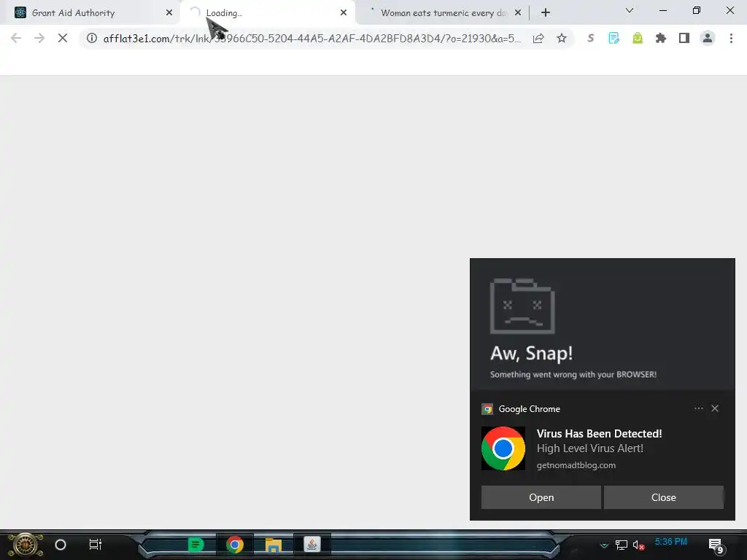Open Chrome from the taskbar
Screen dimensions: 747x560
234,545
